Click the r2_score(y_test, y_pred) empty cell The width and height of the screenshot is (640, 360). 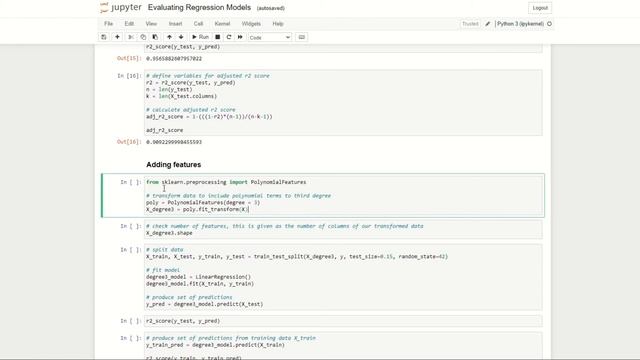[343, 321]
